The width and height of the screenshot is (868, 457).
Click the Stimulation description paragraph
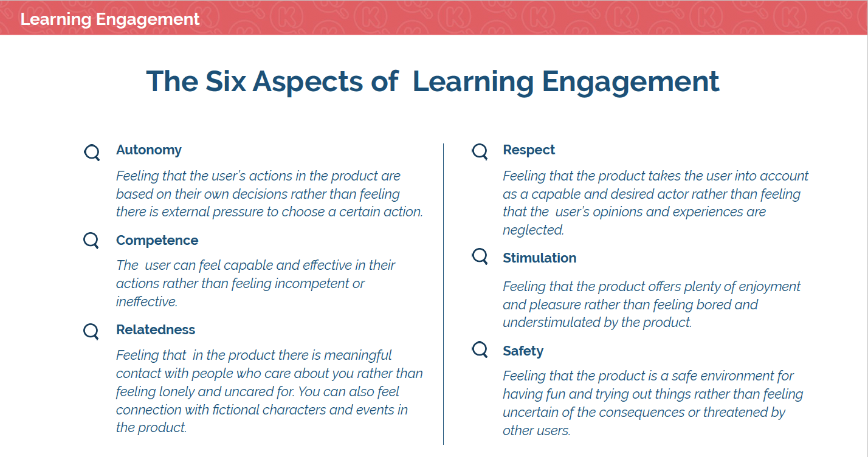click(x=652, y=304)
